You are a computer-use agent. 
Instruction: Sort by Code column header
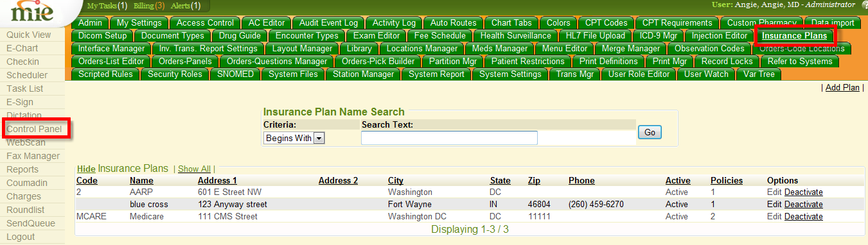(87, 181)
